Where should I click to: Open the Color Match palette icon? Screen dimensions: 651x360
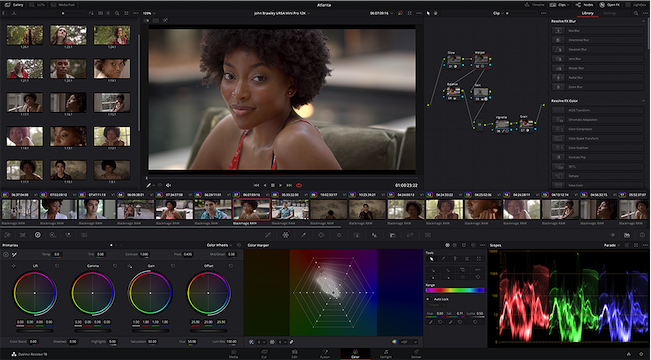[x=22, y=235]
